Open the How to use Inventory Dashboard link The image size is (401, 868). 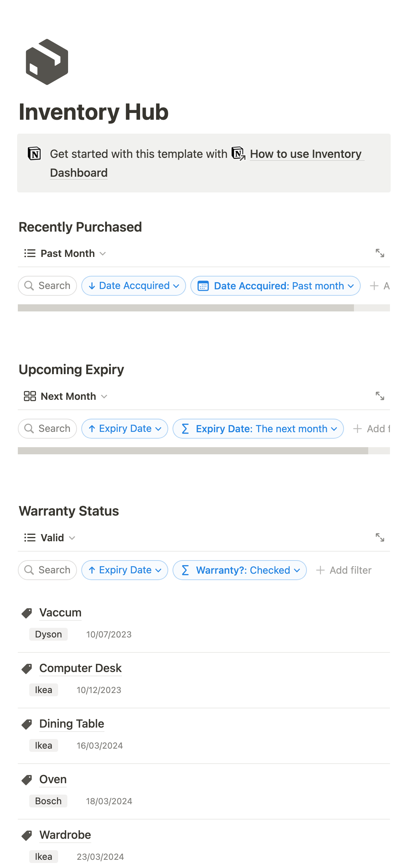pos(305,154)
